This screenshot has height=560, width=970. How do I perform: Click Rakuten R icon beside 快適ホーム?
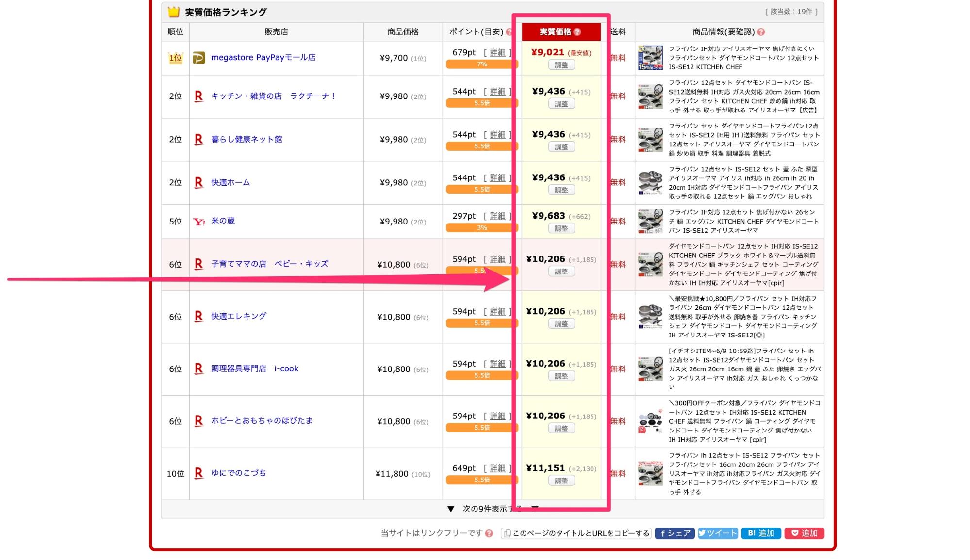tap(198, 183)
